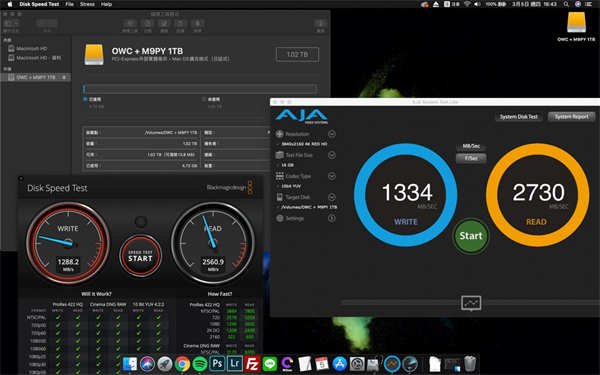
Task: Open Blackmagic settings gear above the Start button
Action: point(141,221)
